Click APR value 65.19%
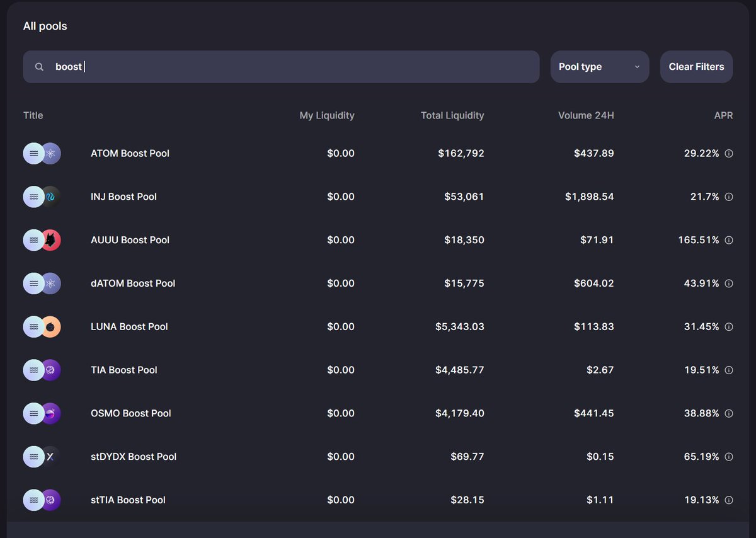This screenshot has width=756, height=538. [x=702, y=457]
